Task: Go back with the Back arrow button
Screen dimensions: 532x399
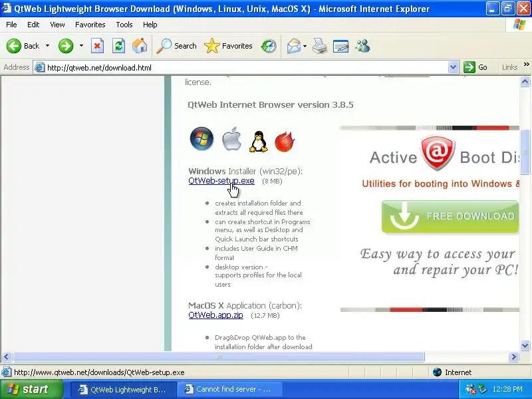Action: [x=23, y=46]
